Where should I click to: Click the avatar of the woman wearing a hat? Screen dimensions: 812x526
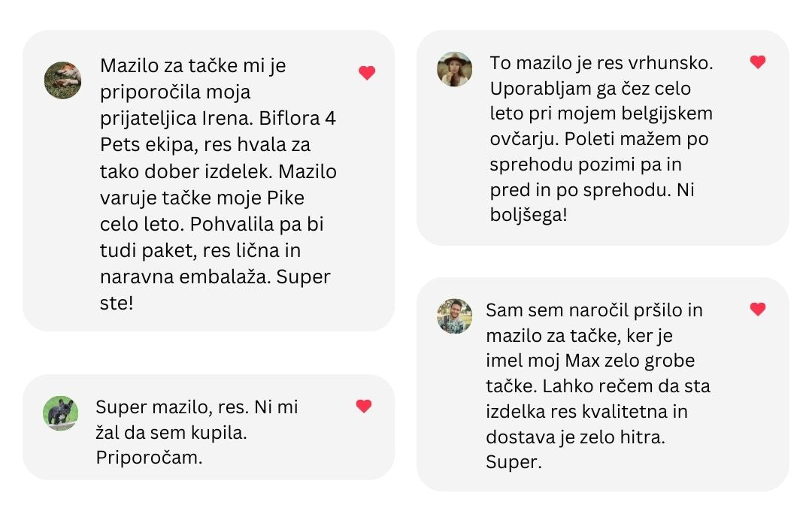point(454,69)
